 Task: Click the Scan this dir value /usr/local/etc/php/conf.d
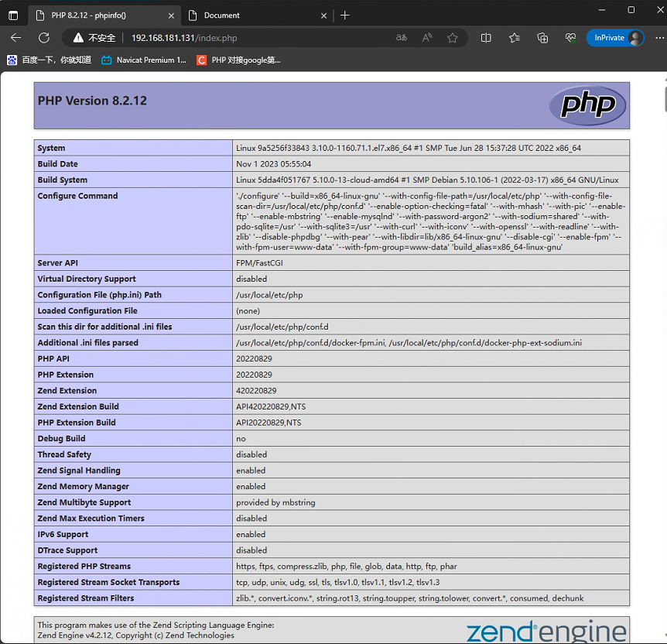[x=282, y=327]
